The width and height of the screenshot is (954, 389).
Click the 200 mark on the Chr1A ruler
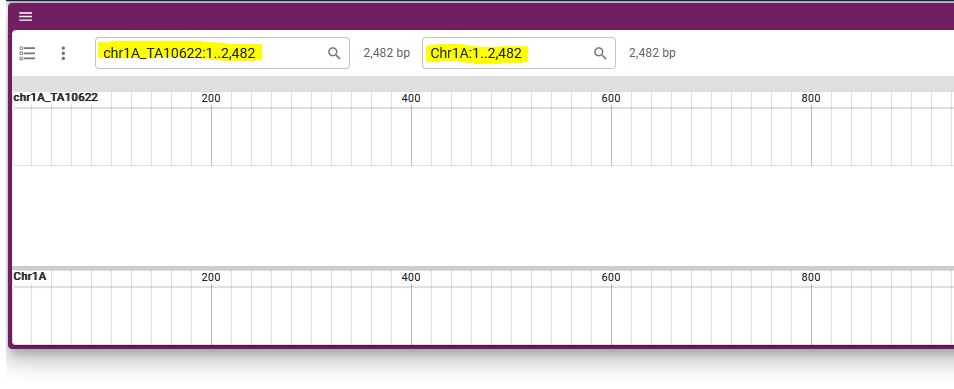coord(211,277)
